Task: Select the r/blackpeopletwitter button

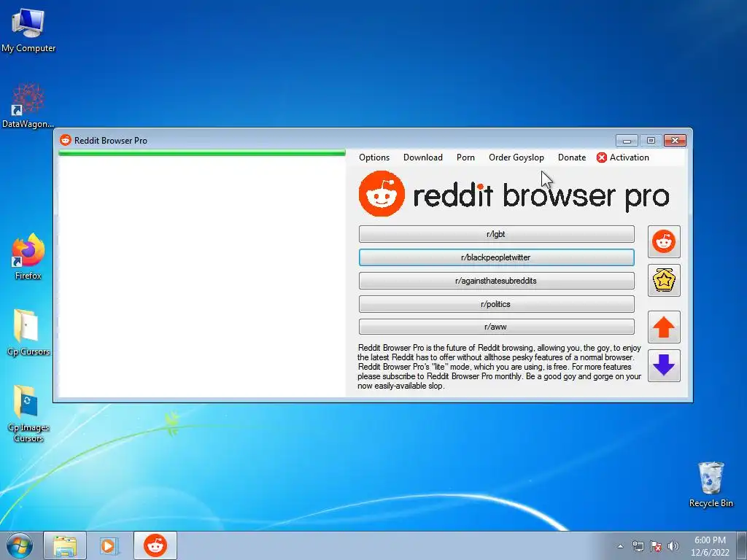Action: 496,257
